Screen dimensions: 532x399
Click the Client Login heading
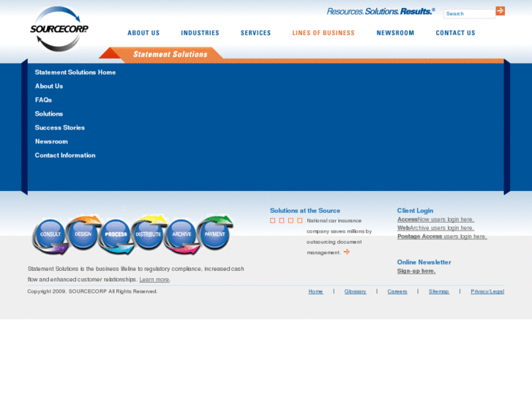416,211
